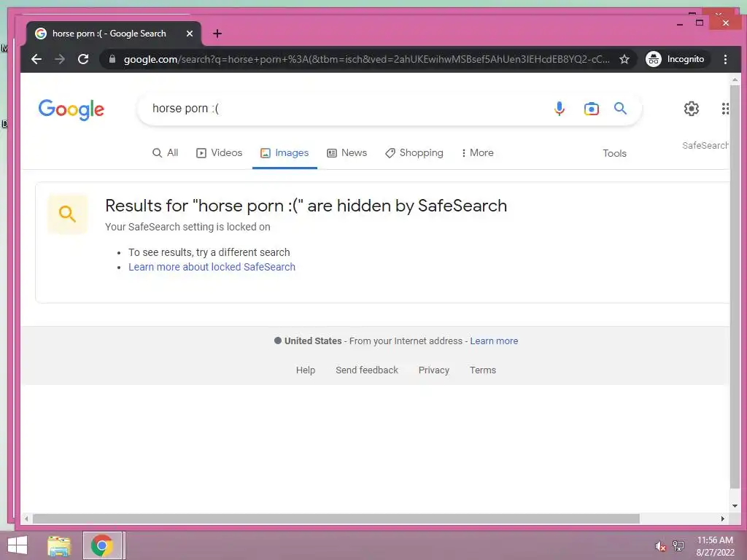Switch to the News results tab
The height and width of the screenshot is (560, 747).
click(347, 153)
